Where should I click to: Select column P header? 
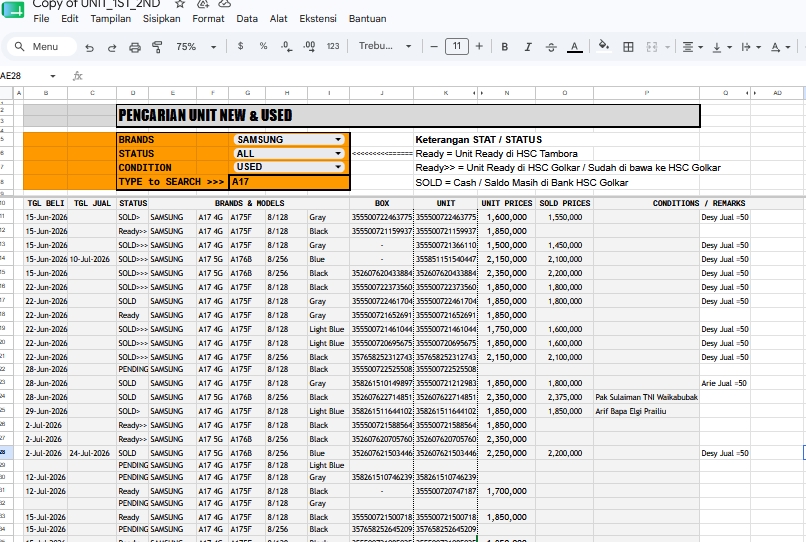click(646, 93)
